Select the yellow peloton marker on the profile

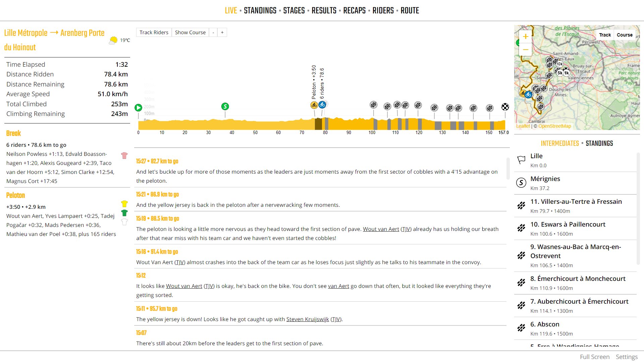coord(314,105)
